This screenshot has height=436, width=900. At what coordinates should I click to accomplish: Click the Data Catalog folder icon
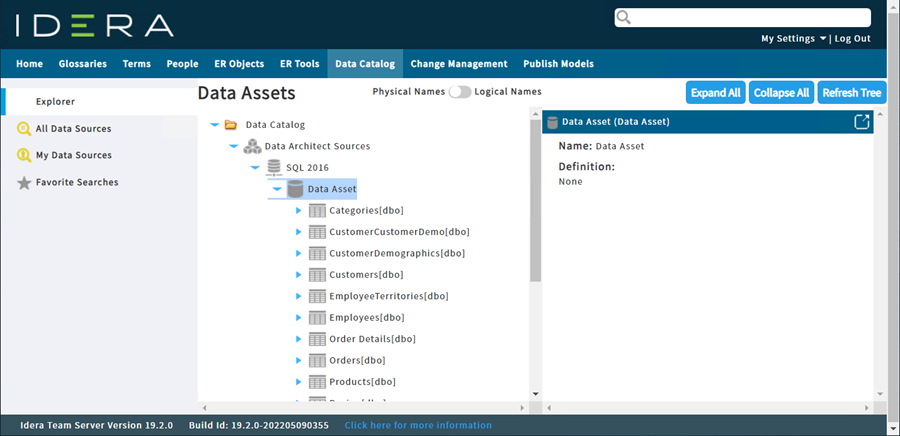coord(231,124)
